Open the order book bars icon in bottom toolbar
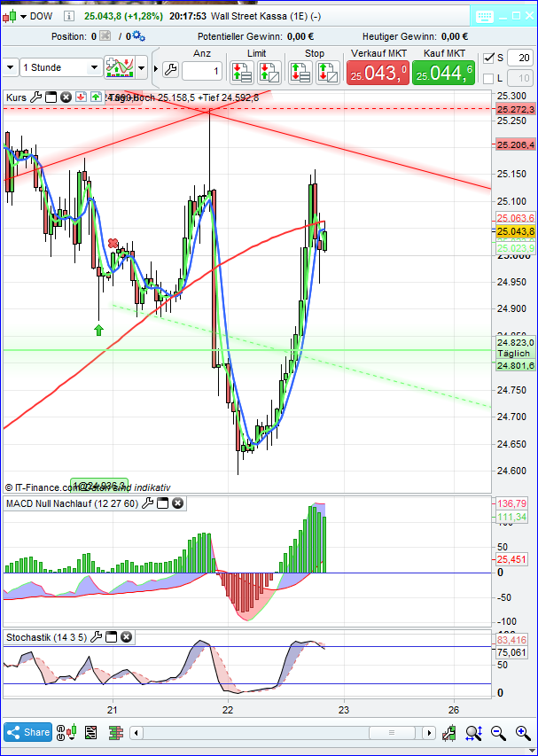 click(x=114, y=733)
